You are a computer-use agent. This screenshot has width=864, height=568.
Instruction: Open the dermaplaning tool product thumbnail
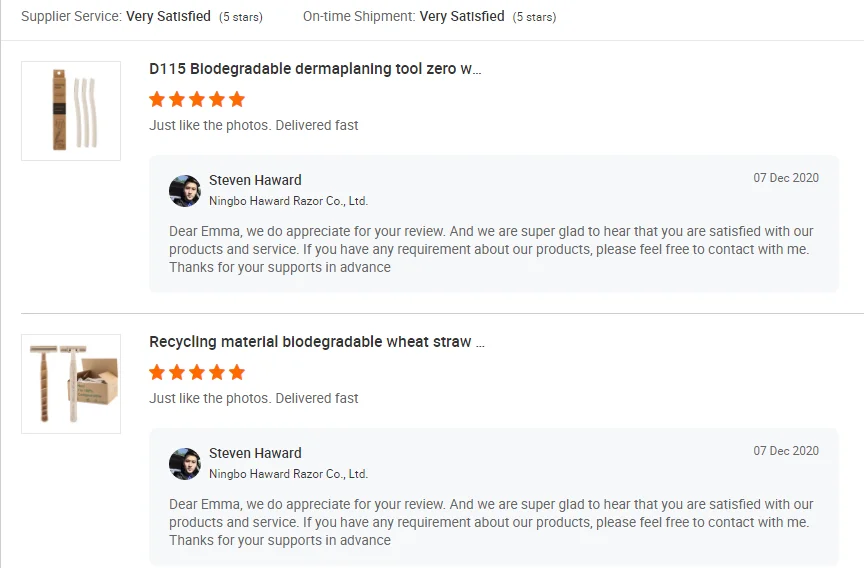[71, 111]
